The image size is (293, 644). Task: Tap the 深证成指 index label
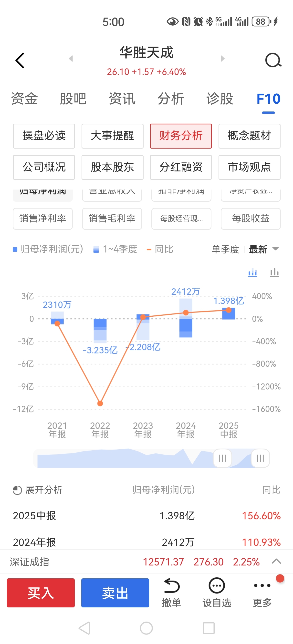pos(30,562)
